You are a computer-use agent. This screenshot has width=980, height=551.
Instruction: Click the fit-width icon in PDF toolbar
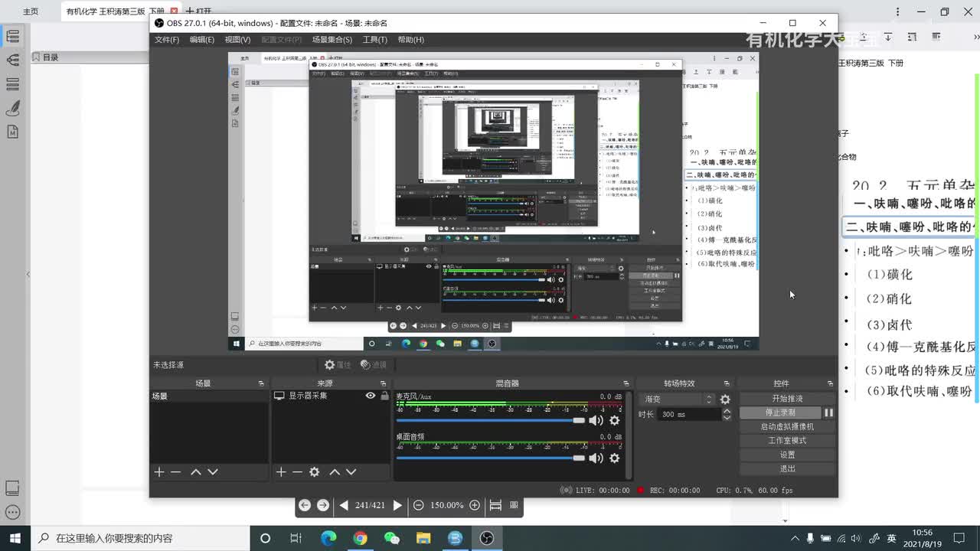tap(495, 505)
